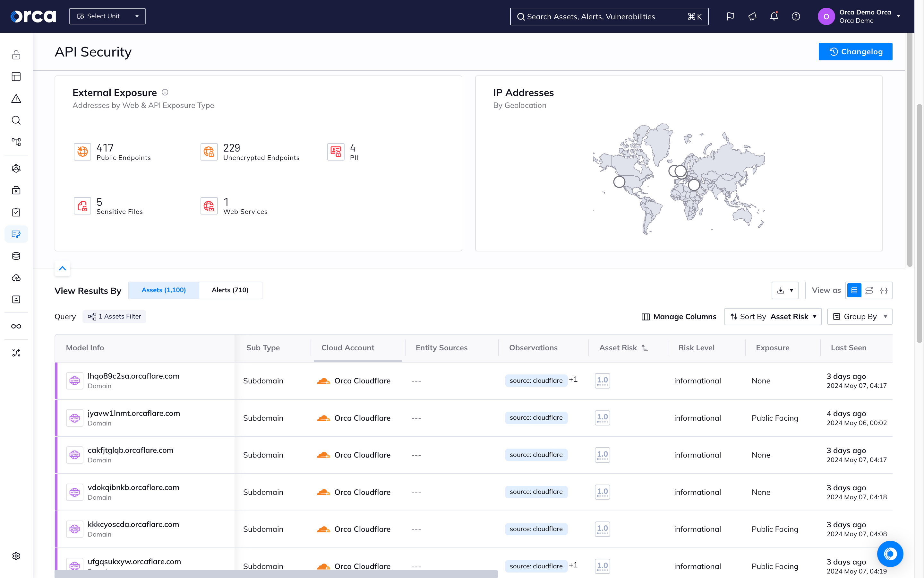Screen dimensions: 924x578
Task: Open the Sort By Asset Risk dropdown
Action: pos(773,317)
